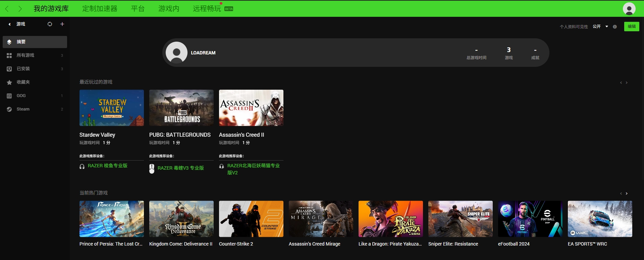This screenshot has height=260, width=644.
Task: Open the 远程畅玩 BETA tab
Action: coord(213,9)
